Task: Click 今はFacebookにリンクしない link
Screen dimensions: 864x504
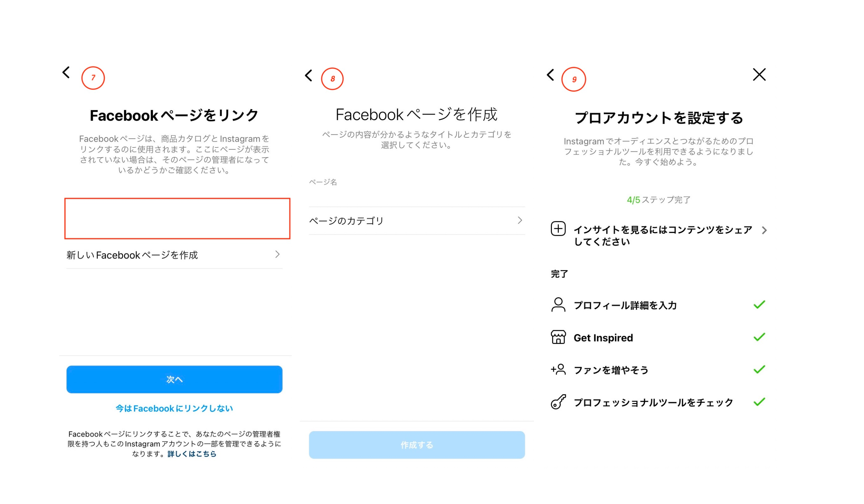Action: tap(174, 408)
